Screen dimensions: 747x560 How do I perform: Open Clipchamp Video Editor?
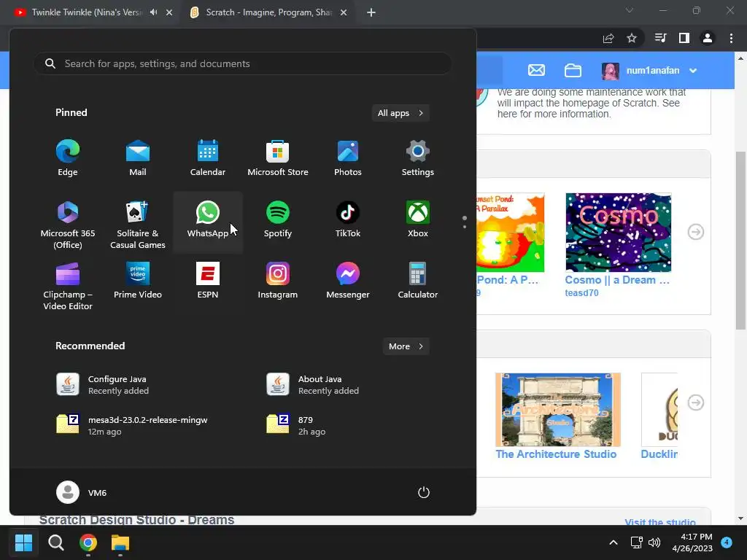(68, 286)
